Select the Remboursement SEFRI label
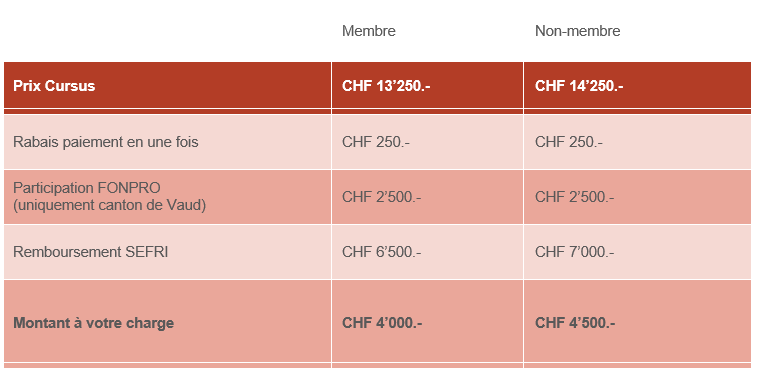 click(91, 252)
